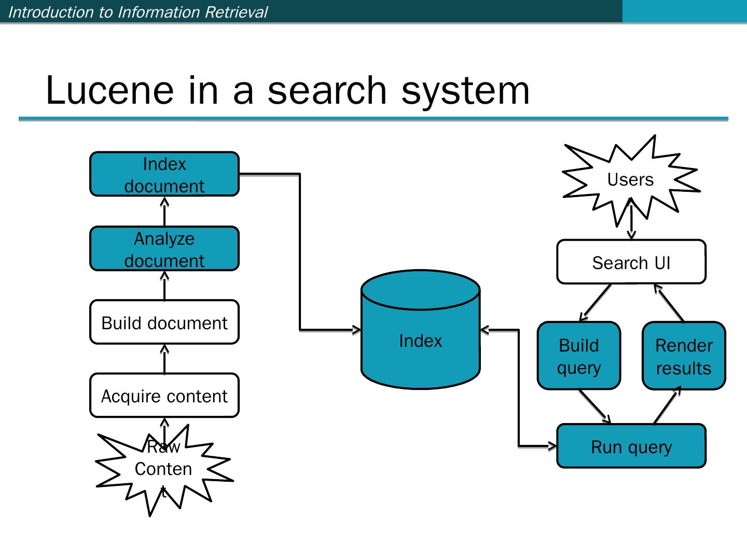Select the arrow from Render results to Search UI
Screen dimensions: 747x560
(x=669, y=302)
